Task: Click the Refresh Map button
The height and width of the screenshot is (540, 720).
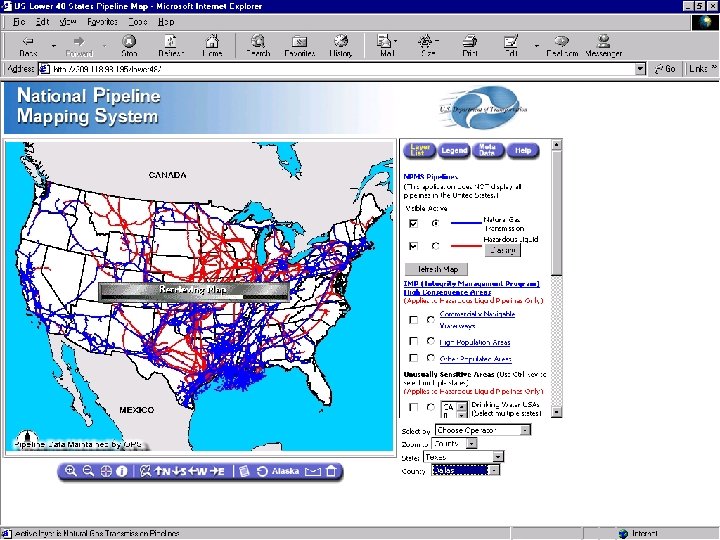Action: (437, 269)
